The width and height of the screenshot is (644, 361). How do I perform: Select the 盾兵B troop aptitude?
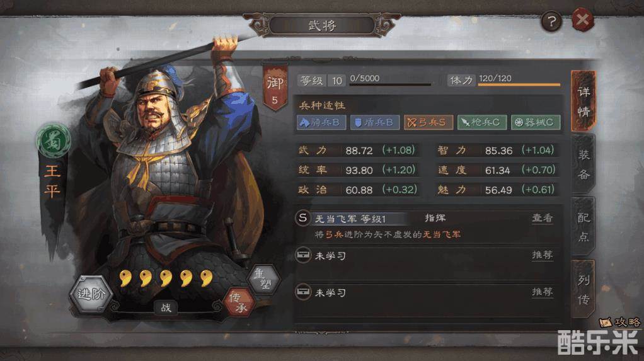pyautogui.click(x=374, y=122)
